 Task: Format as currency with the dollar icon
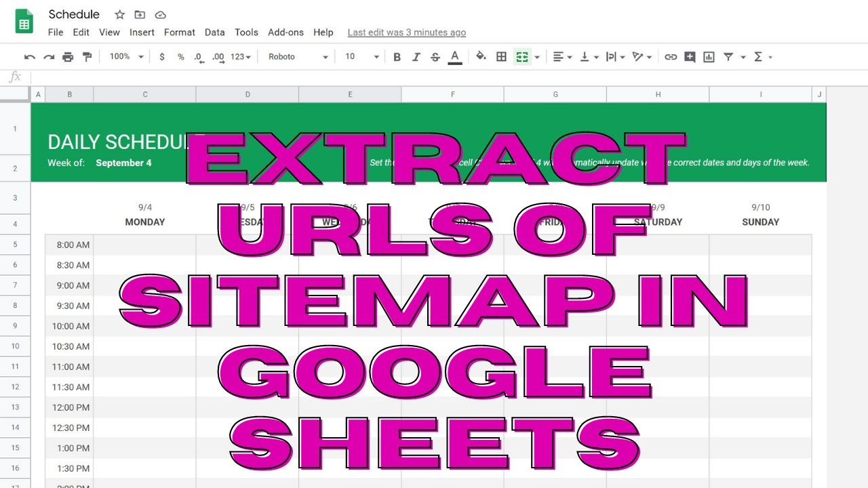click(x=162, y=57)
